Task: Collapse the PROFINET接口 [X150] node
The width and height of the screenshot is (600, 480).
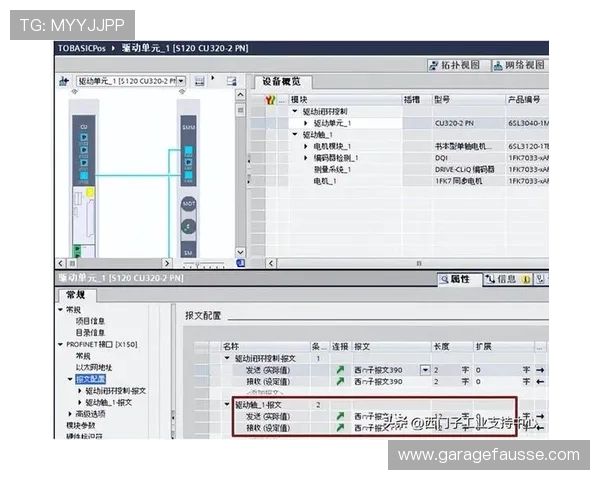Action: [x=60, y=344]
